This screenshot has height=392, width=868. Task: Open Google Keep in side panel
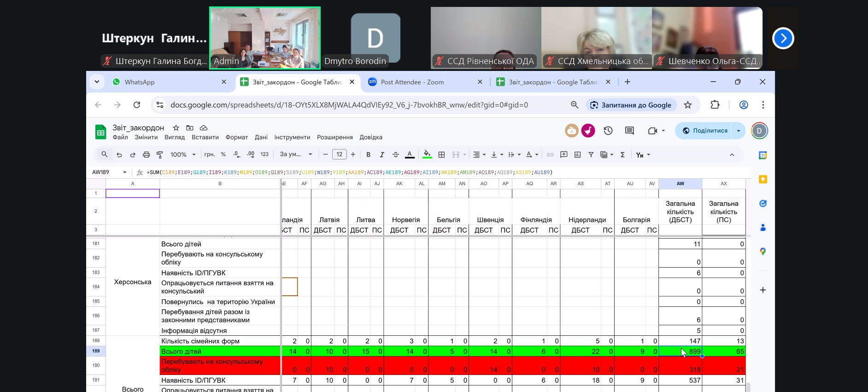pos(763,180)
